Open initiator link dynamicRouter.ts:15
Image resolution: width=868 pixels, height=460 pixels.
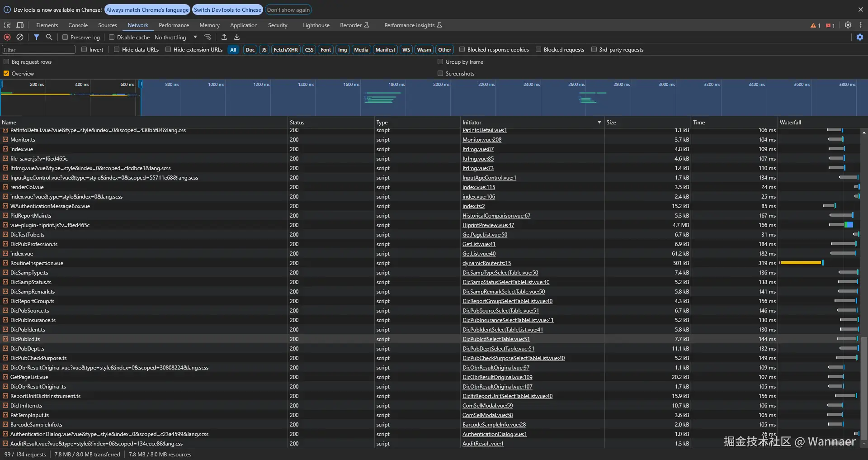point(486,263)
